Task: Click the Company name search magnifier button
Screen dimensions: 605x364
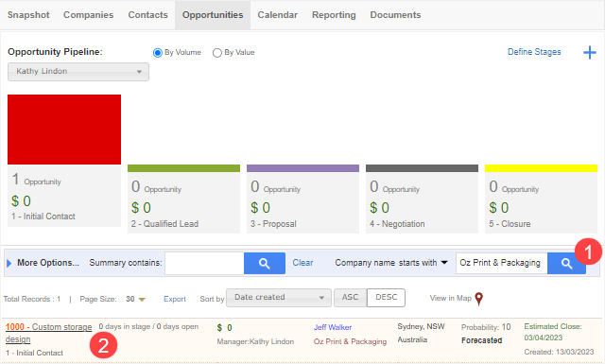Action: tap(566, 263)
